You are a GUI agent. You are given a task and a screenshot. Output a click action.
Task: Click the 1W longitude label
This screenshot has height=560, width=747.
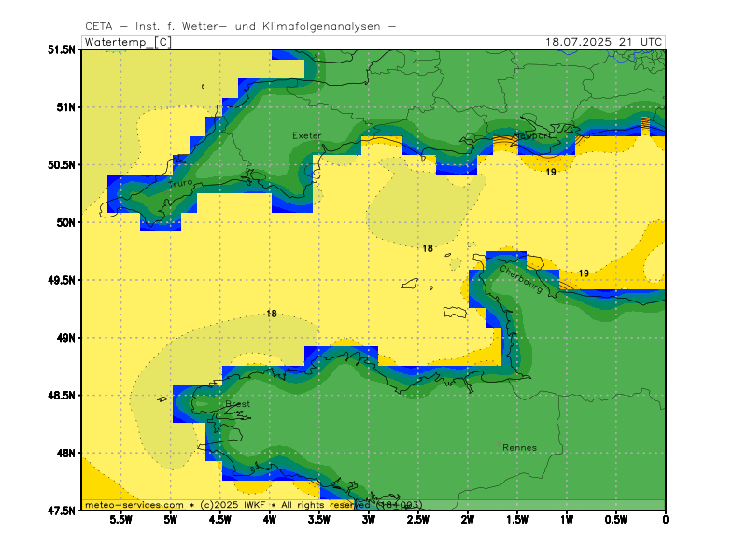tap(567, 520)
